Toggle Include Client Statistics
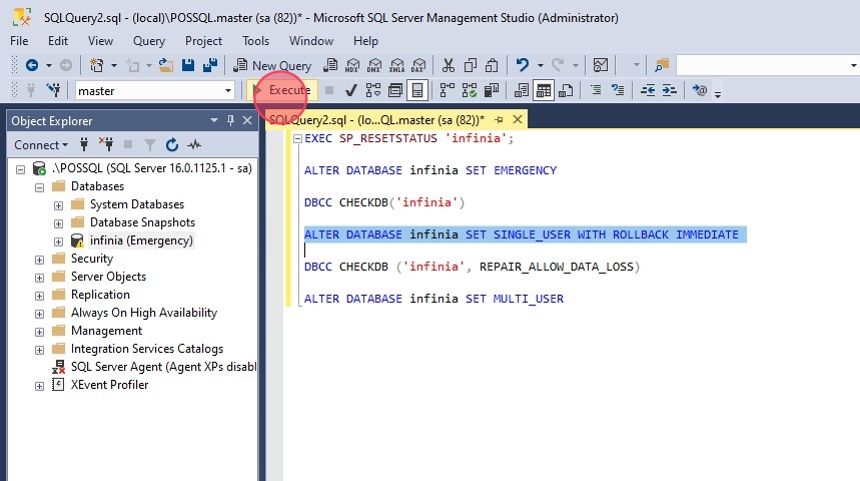This screenshot has height=481, width=860. click(491, 90)
